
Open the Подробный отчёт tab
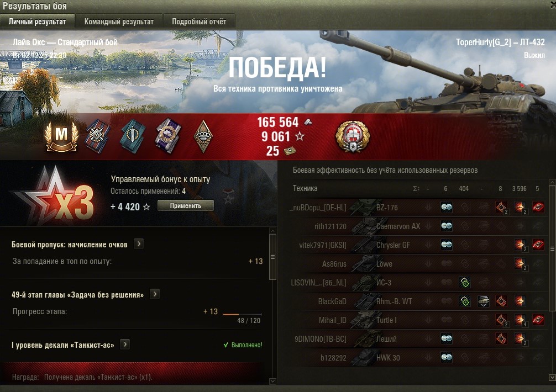tap(199, 22)
